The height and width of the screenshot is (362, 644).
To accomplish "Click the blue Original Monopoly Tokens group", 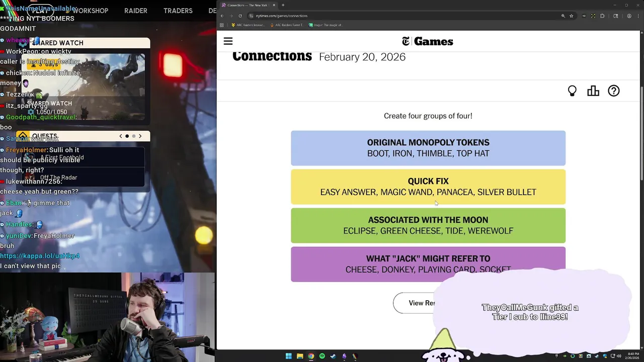I will pos(428,148).
